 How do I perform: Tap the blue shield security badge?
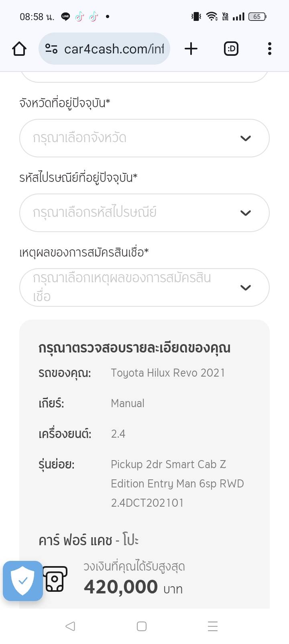[x=23, y=581]
